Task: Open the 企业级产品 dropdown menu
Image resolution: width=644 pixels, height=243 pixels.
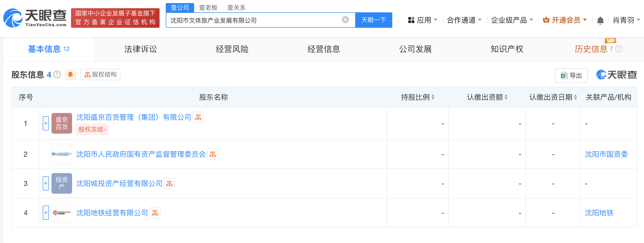Action: click(x=512, y=20)
